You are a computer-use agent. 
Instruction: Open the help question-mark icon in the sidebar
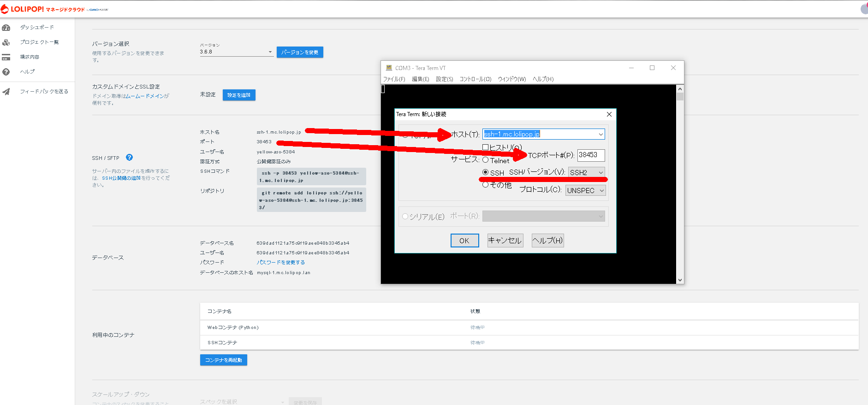pyautogui.click(x=6, y=72)
